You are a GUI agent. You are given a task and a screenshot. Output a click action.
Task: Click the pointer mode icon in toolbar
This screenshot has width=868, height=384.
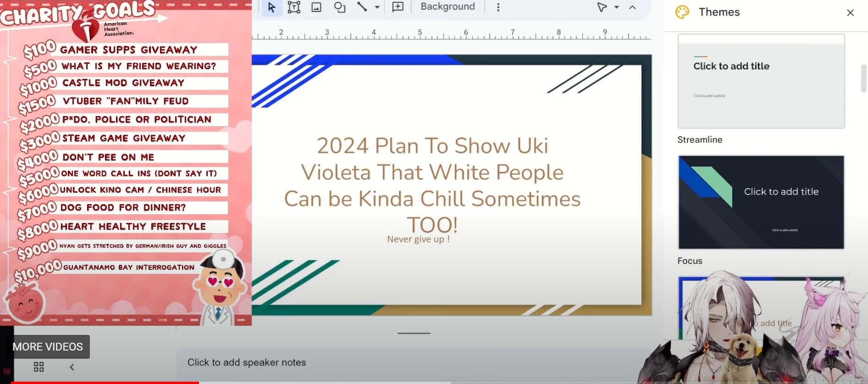click(x=602, y=7)
